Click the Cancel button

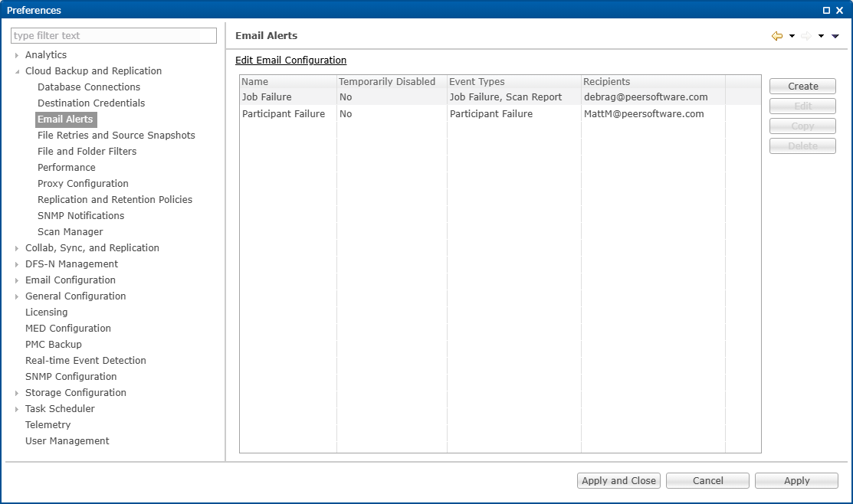707,480
